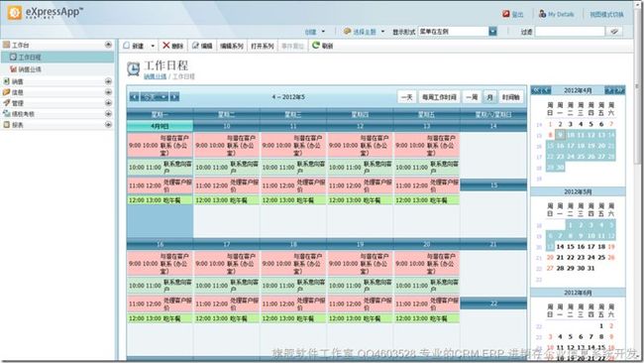Open the 10:00 11:00 event under date 10
This screenshot has width=644, height=363.
click(226, 168)
